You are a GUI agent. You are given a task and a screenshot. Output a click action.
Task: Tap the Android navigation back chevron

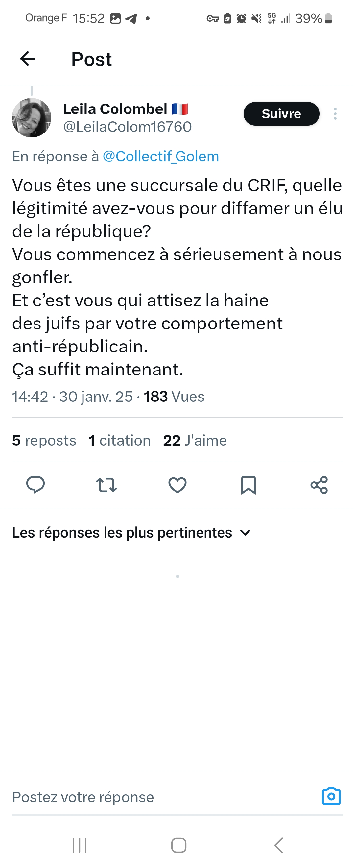(x=278, y=845)
